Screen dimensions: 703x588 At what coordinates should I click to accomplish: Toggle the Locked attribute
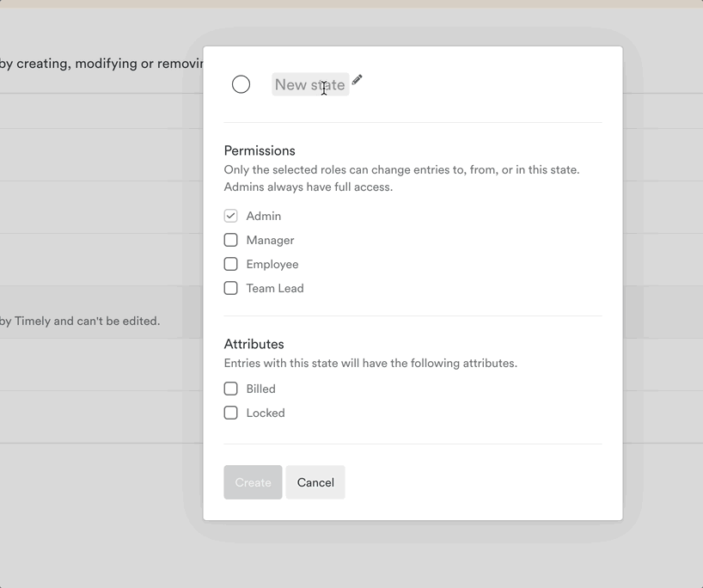click(x=230, y=413)
